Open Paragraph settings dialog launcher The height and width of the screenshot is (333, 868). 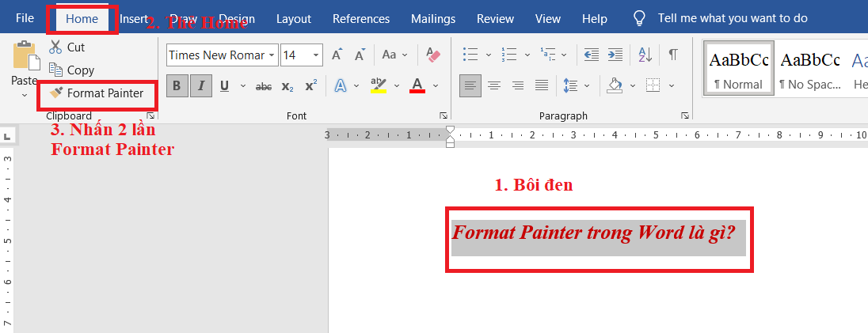point(685,116)
